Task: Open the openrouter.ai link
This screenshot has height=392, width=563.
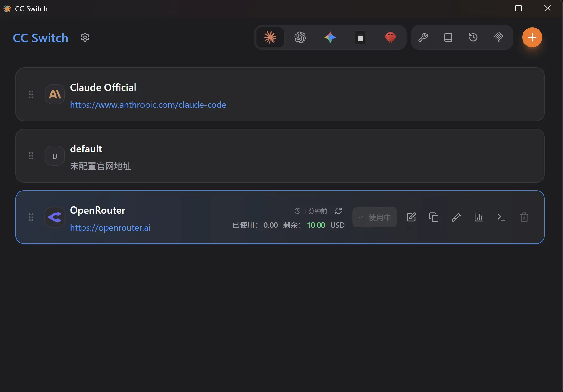Action: pyautogui.click(x=110, y=227)
